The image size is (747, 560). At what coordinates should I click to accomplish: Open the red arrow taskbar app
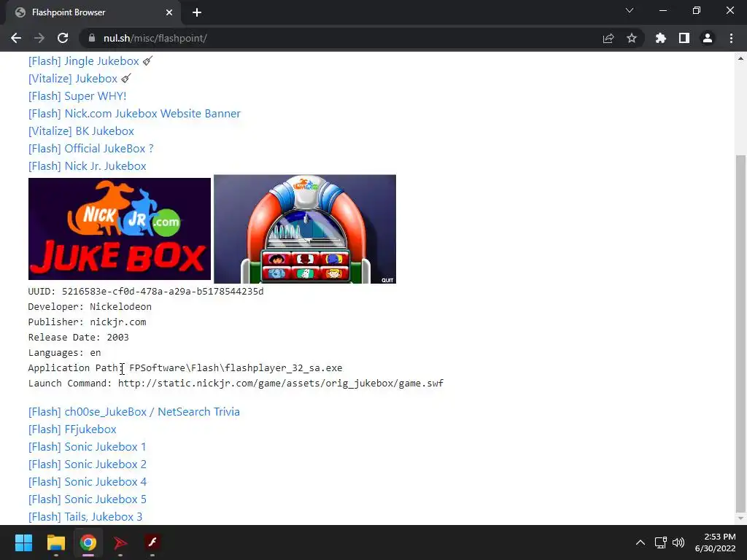point(120,542)
